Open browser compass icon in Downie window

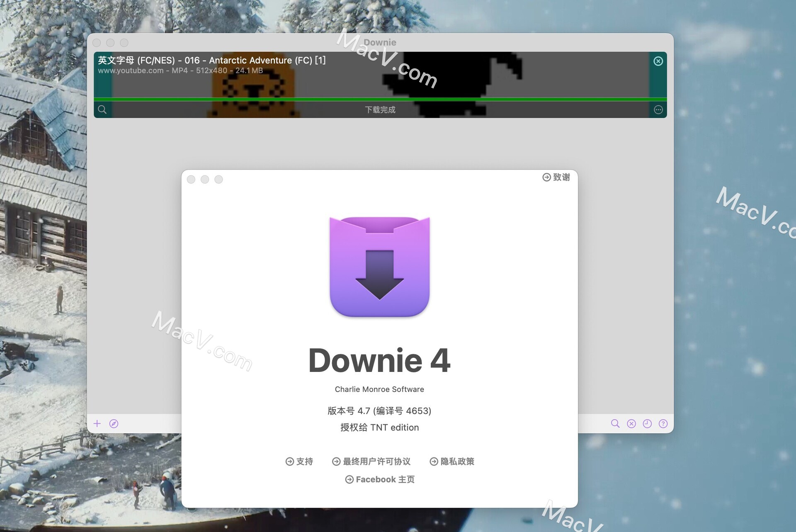[114, 423]
